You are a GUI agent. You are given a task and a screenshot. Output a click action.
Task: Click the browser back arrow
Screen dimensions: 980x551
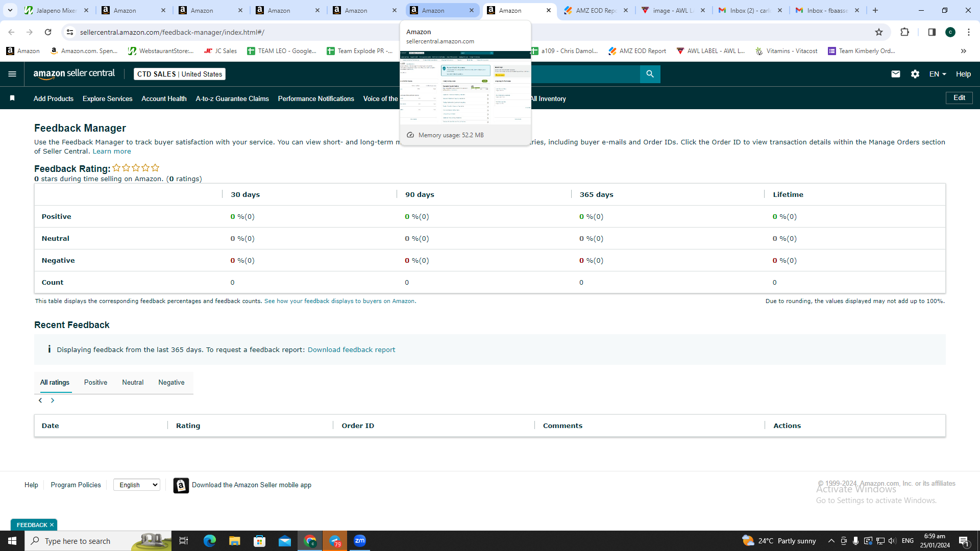pos(11,32)
